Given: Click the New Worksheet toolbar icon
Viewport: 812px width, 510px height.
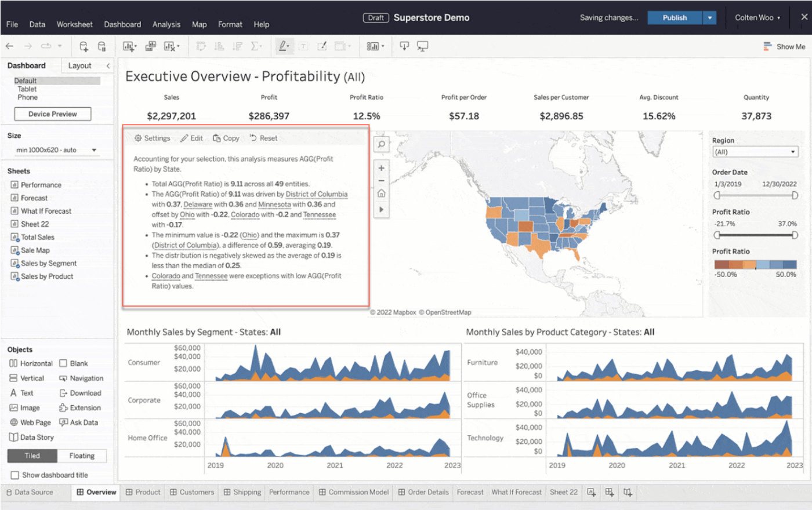Looking at the screenshot, I should [x=128, y=46].
